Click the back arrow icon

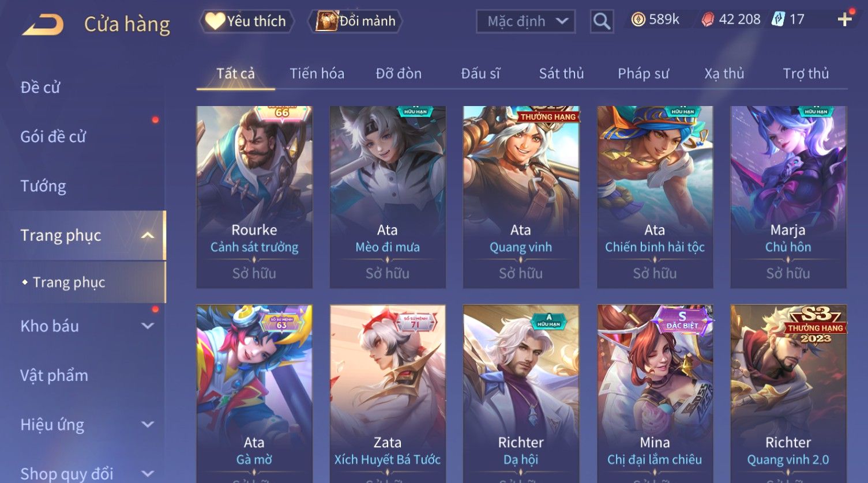point(43,24)
